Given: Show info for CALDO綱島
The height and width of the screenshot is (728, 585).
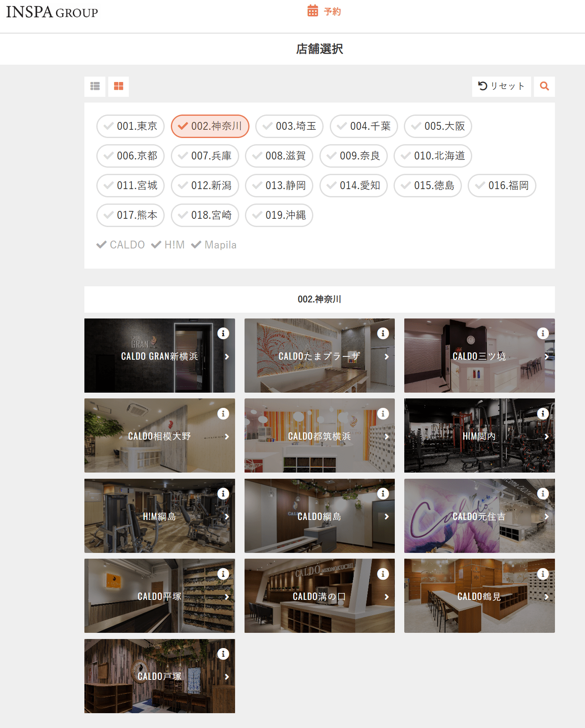Looking at the screenshot, I should pos(383,493).
